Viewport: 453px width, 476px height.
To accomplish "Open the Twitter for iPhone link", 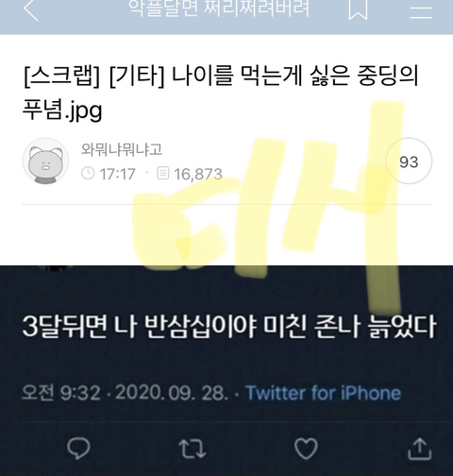I will (324, 393).
